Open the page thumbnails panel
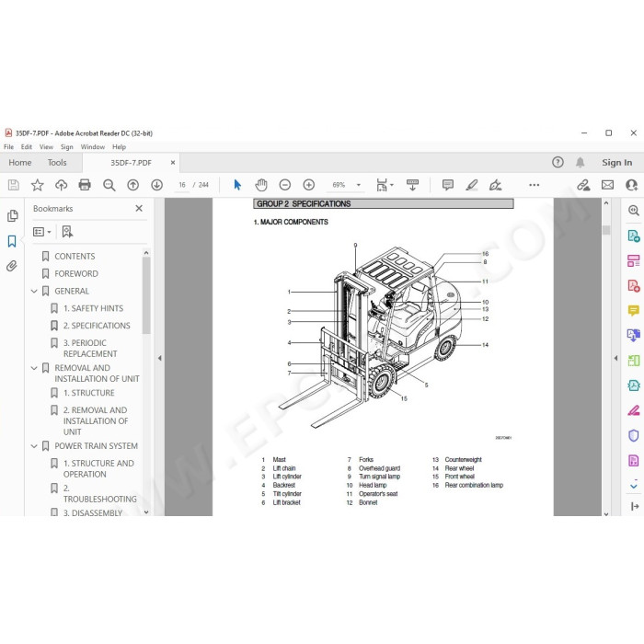 pos(12,215)
